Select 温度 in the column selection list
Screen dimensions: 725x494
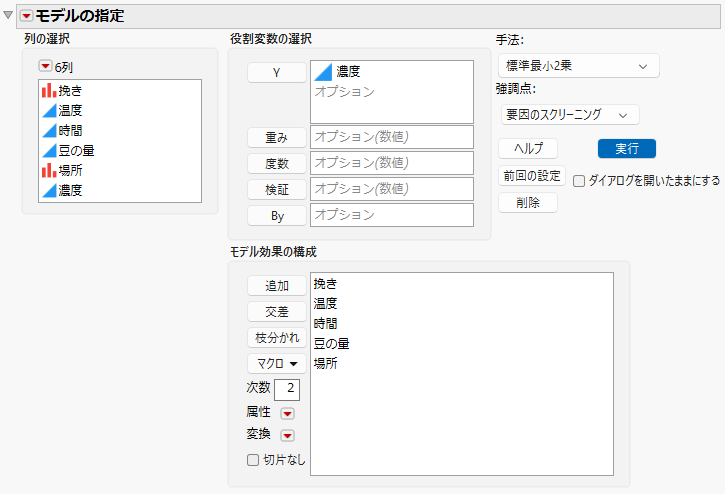click(x=120, y=110)
